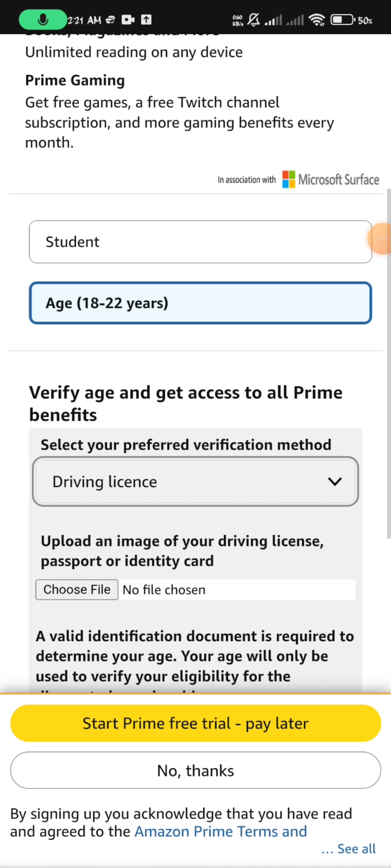Tap the Microsoft Surface logo

click(x=331, y=180)
